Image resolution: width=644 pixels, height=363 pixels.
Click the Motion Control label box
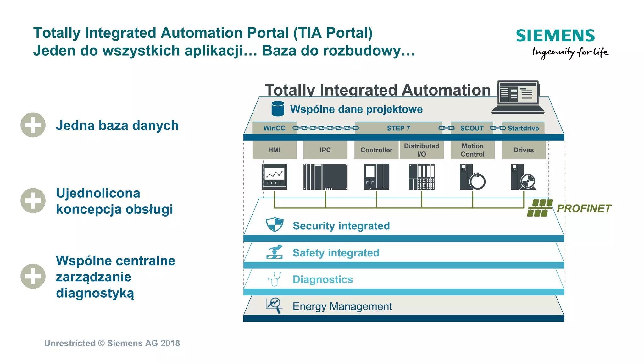473,150
